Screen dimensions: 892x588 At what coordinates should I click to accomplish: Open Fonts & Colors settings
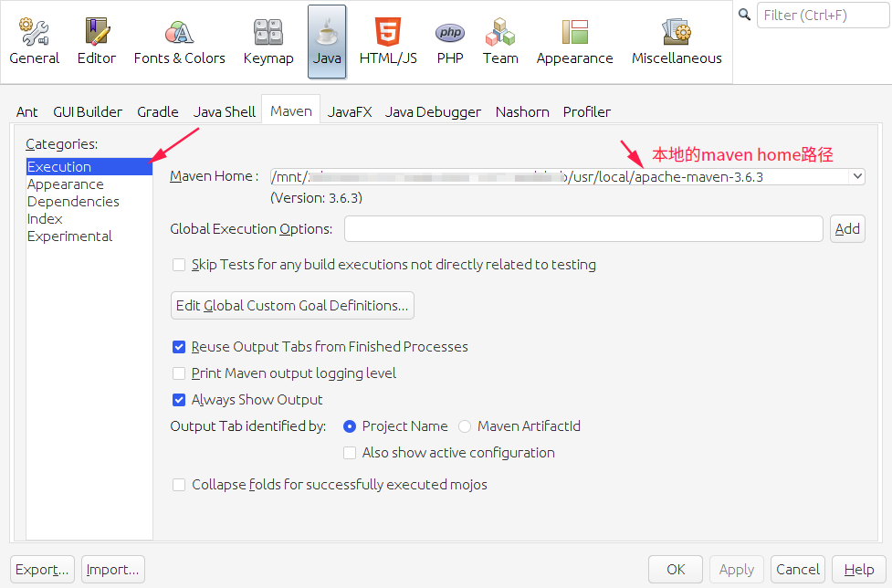pyautogui.click(x=179, y=37)
